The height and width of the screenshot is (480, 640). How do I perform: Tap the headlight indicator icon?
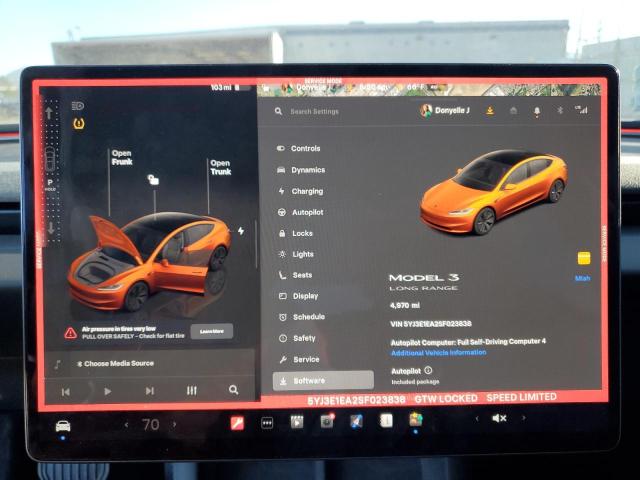pyautogui.click(x=78, y=106)
